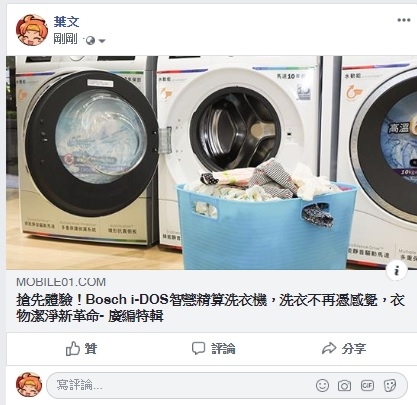
Task: Open the 葉文 profile name link
Action: (67, 22)
